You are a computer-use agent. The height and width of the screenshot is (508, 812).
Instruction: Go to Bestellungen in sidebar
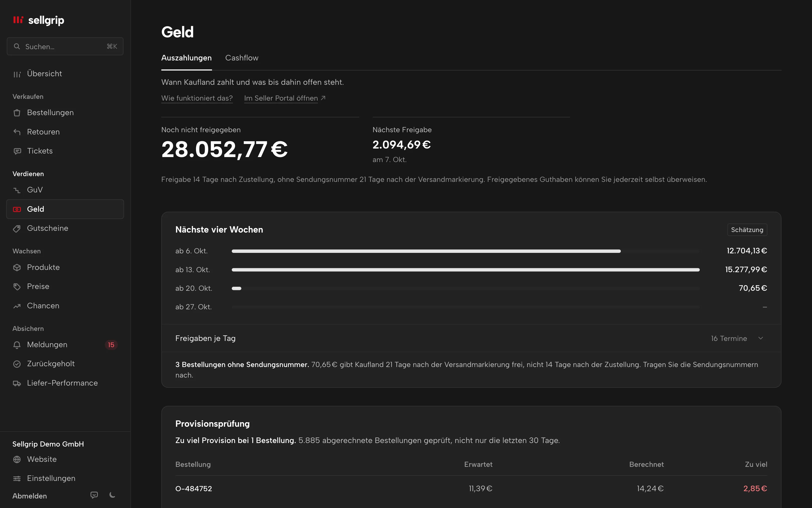point(65,113)
